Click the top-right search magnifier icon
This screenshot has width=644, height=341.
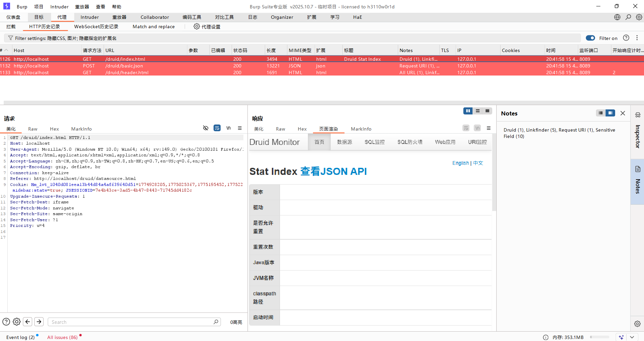628,17
